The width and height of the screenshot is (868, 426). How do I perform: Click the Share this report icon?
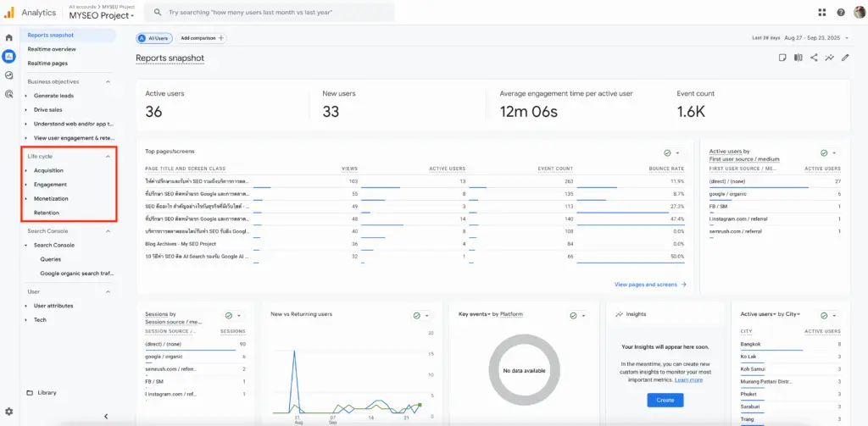pyautogui.click(x=814, y=58)
